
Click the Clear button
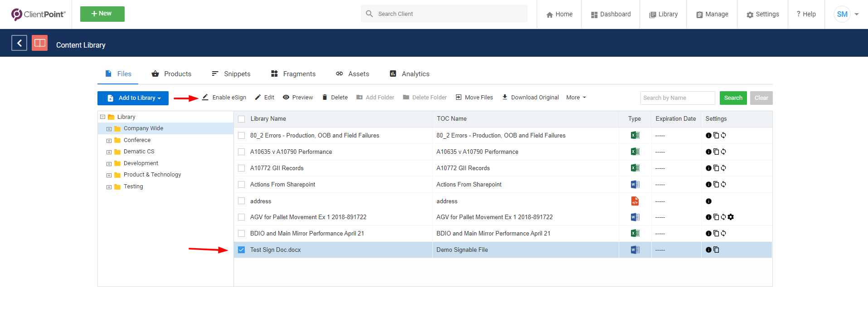761,98
